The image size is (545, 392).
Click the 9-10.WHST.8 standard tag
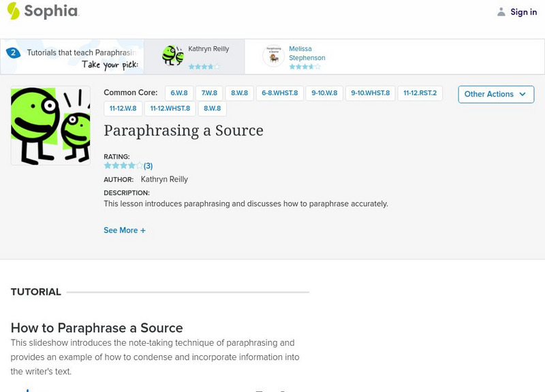(x=370, y=93)
